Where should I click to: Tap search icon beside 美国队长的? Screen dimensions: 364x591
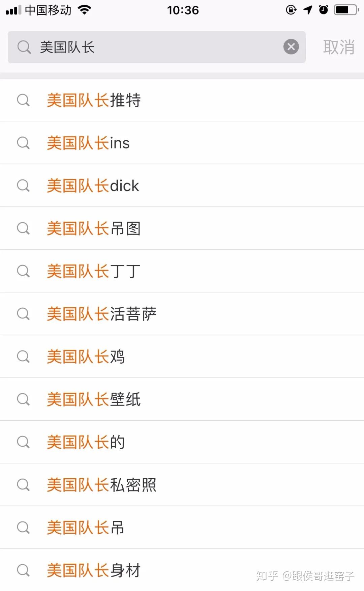pyautogui.click(x=23, y=442)
